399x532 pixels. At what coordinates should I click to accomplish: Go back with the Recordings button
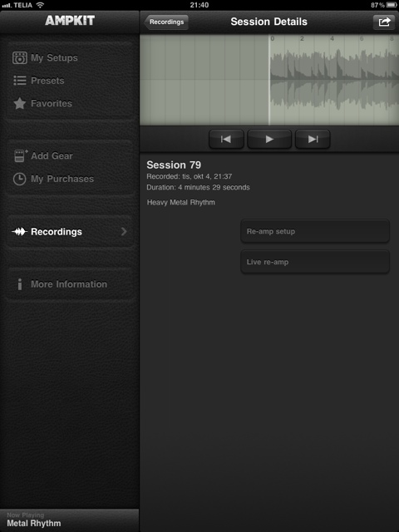166,22
